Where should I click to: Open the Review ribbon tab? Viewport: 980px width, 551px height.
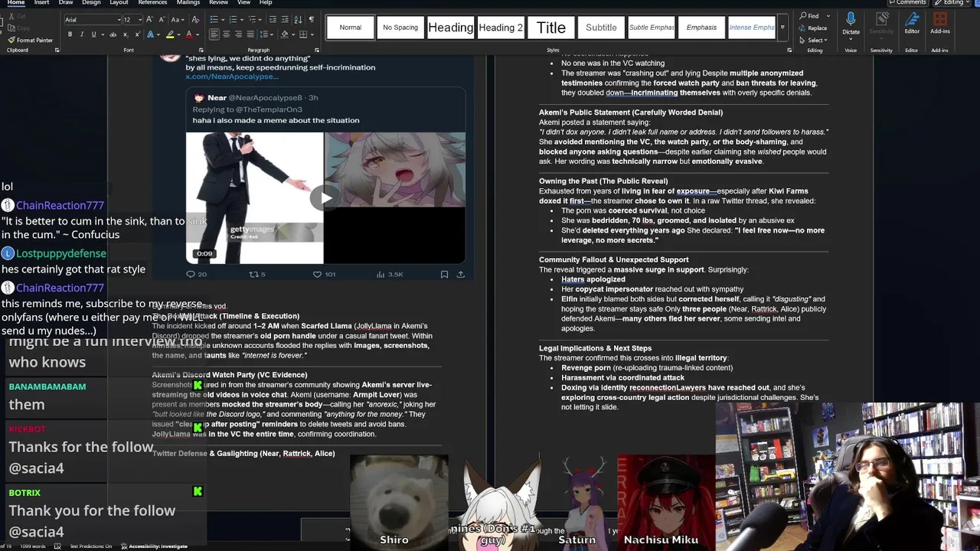(218, 2)
